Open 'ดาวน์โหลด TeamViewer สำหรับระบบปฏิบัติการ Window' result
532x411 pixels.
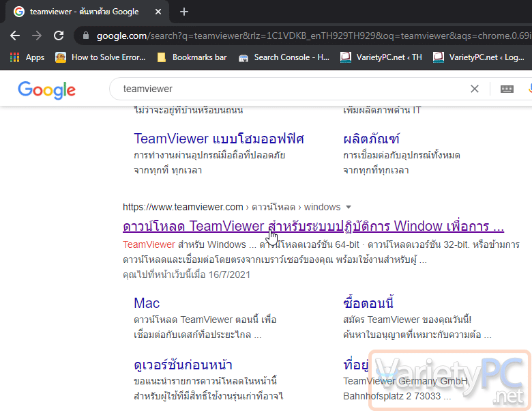314,226
